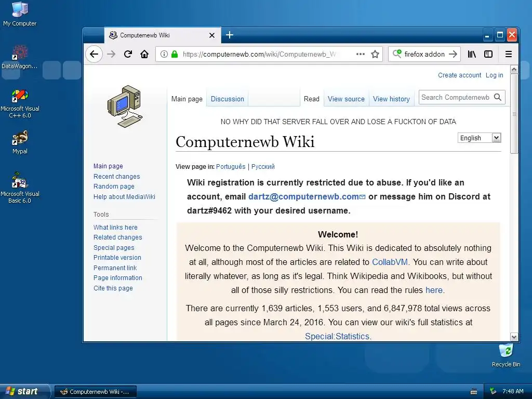Go to the browser home page
The image size is (532, 399).
coord(144,54)
